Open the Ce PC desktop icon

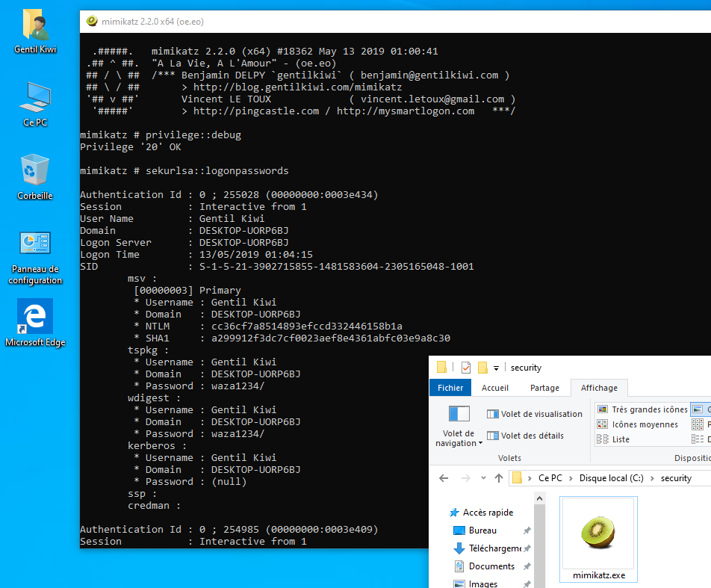tap(35, 105)
